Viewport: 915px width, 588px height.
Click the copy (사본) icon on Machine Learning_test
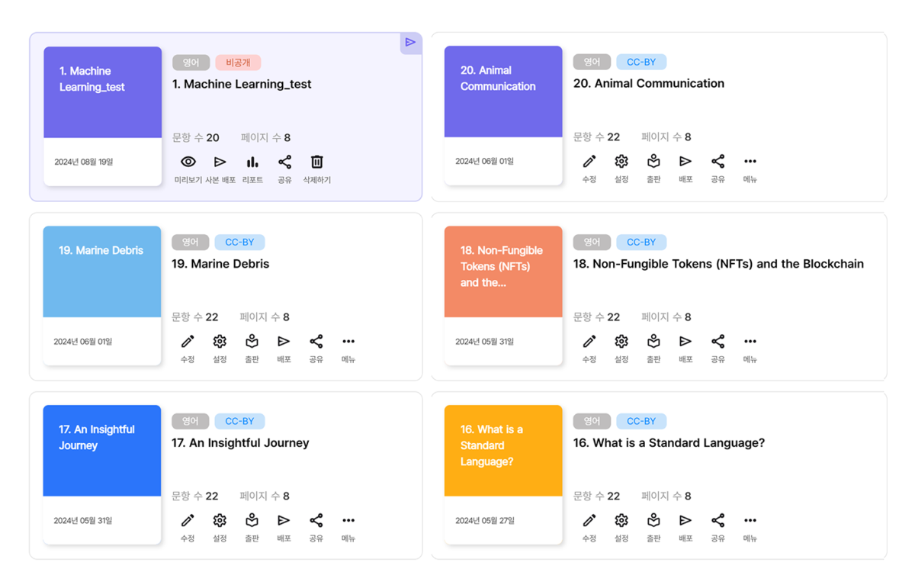[x=220, y=161]
